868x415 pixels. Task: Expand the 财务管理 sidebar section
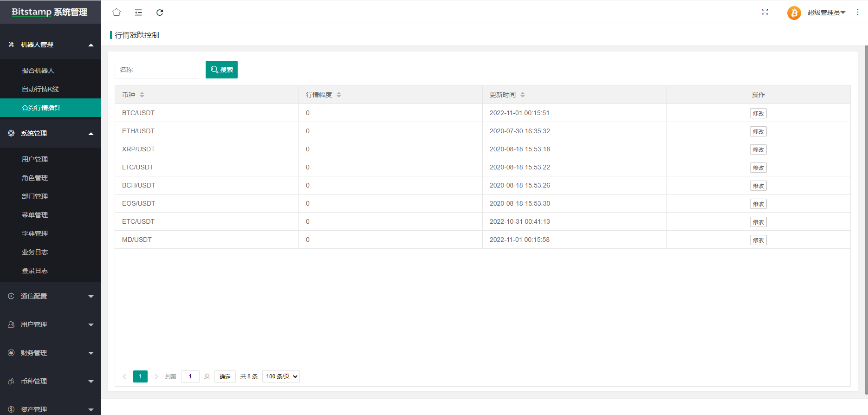point(50,353)
